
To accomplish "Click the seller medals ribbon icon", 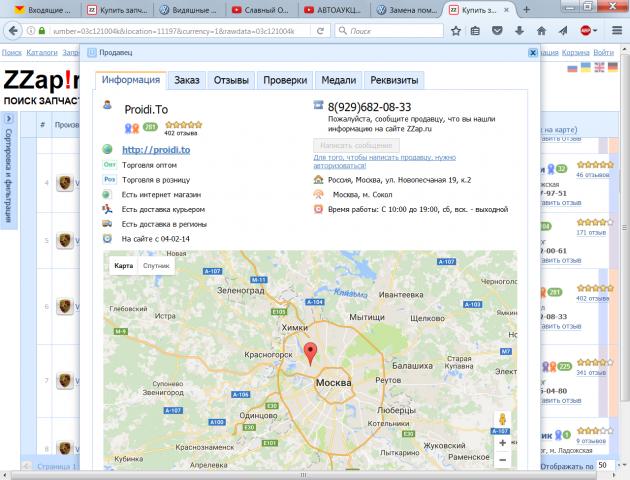I will [x=132, y=128].
